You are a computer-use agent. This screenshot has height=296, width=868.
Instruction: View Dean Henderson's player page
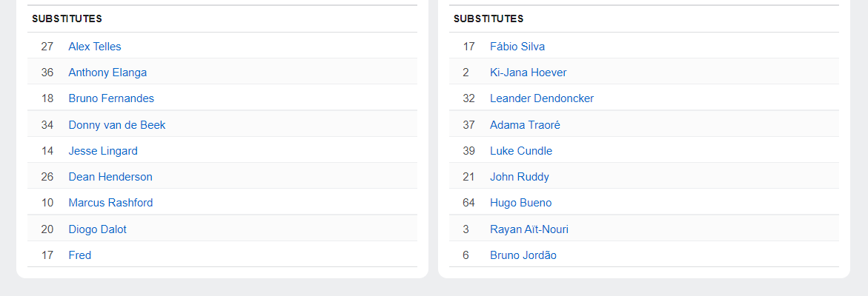[110, 177]
